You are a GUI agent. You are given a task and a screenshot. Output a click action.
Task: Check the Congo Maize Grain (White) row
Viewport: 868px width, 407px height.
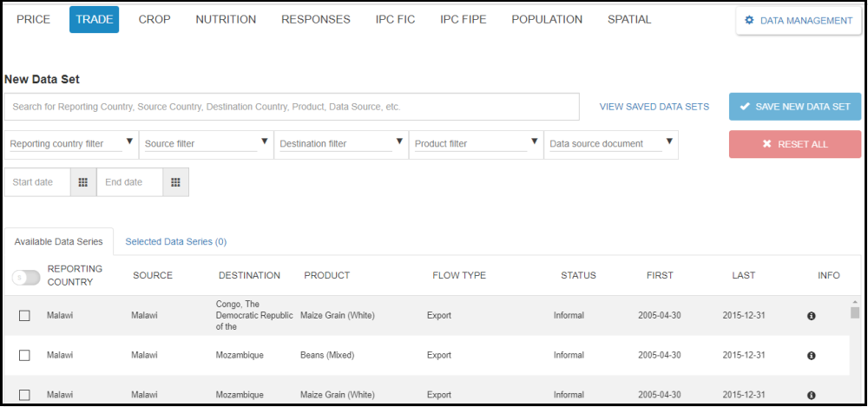click(x=24, y=316)
